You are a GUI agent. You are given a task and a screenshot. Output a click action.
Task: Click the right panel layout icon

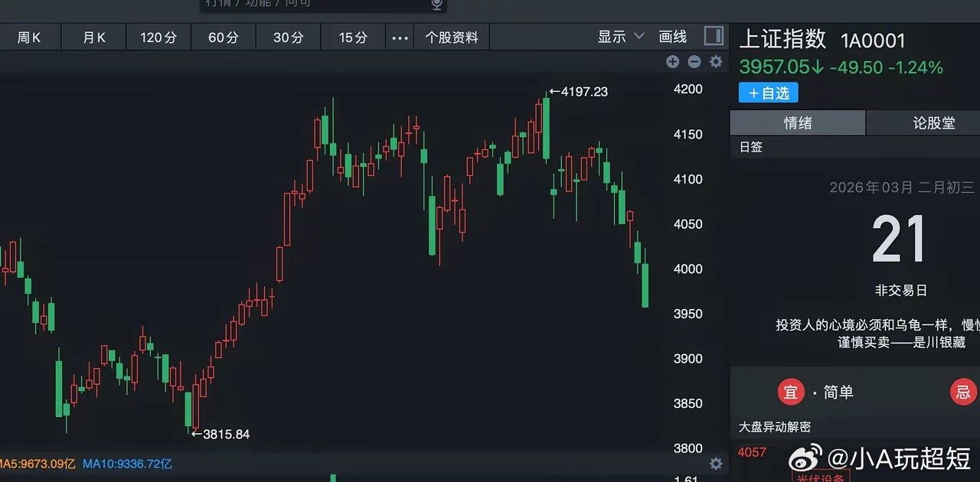713,35
